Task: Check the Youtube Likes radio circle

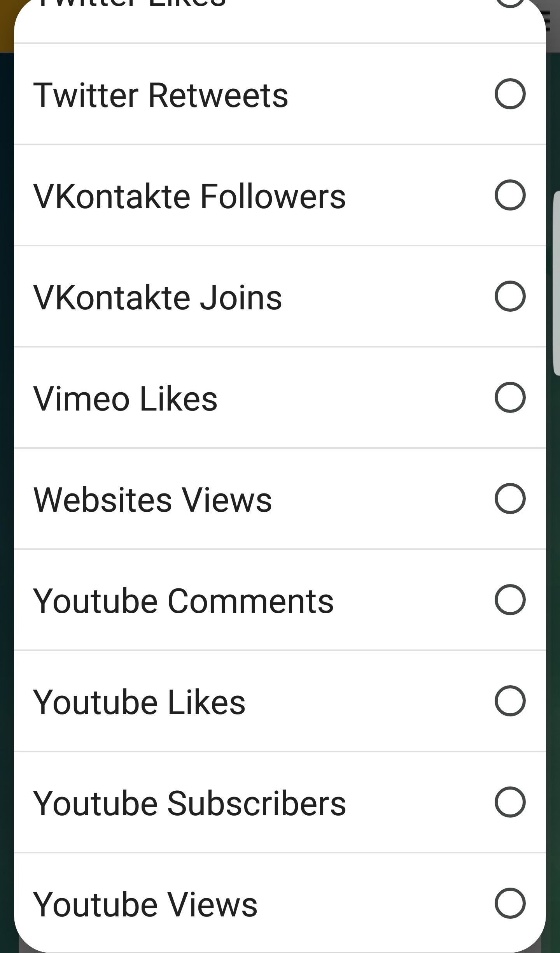Action: tap(510, 701)
